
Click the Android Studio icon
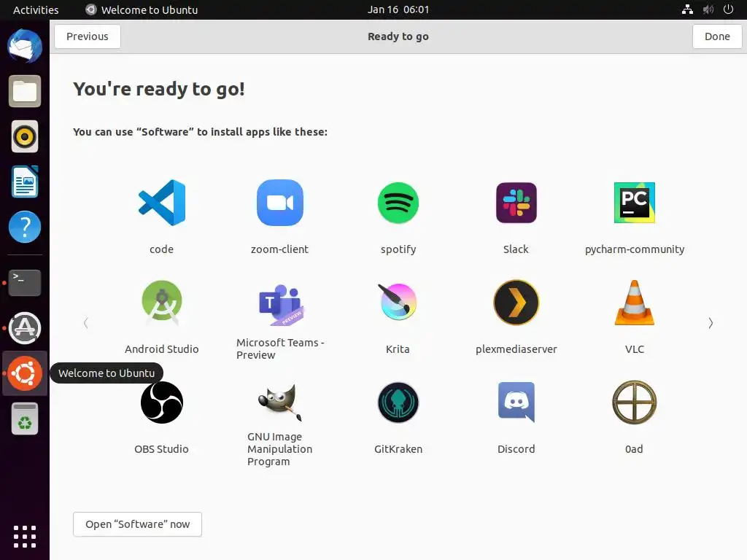[161, 303]
